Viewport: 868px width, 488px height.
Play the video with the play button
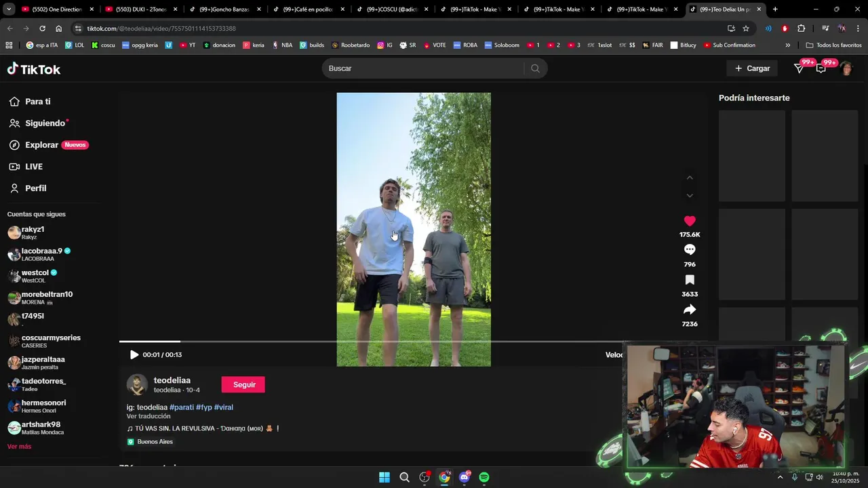pyautogui.click(x=134, y=354)
